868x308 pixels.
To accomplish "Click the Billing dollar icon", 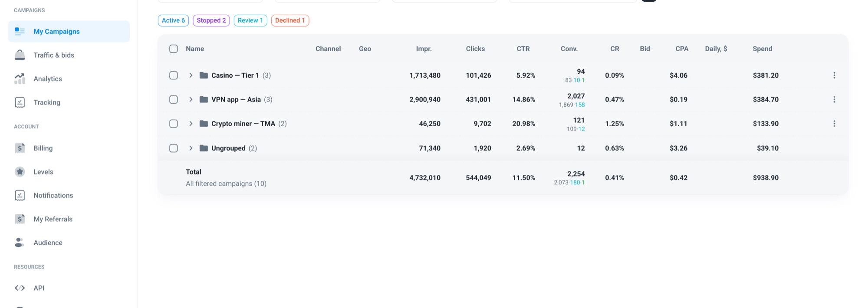I will click(20, 148).
